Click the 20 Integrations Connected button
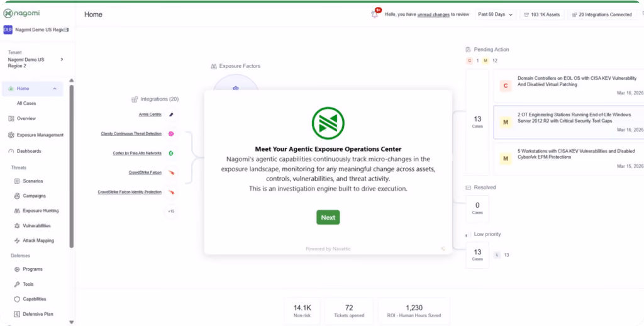Screen dimensions: 644x326 pyautogui.click(x=601, y=14)
